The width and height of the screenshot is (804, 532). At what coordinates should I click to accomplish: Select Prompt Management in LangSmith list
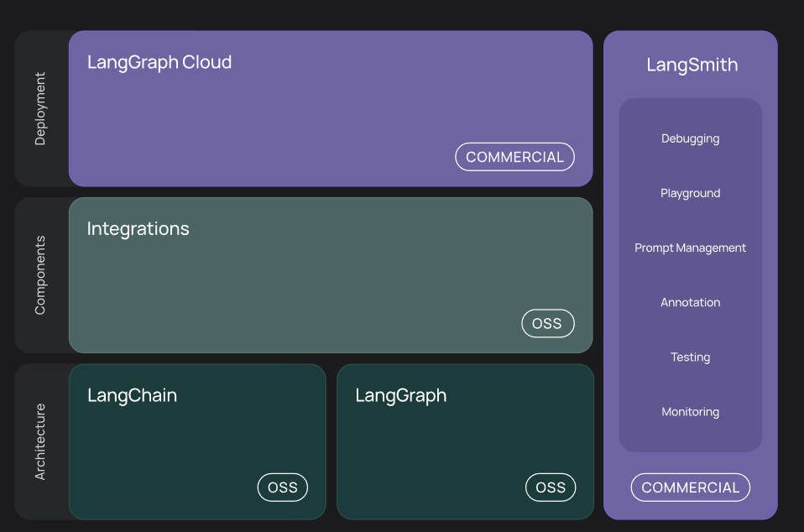tap(690, 248)
